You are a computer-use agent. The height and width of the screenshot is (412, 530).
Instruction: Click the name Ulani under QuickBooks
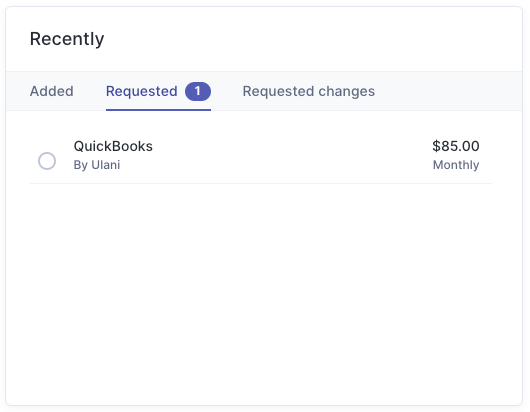pyautogui.click(x=106, y=165)
